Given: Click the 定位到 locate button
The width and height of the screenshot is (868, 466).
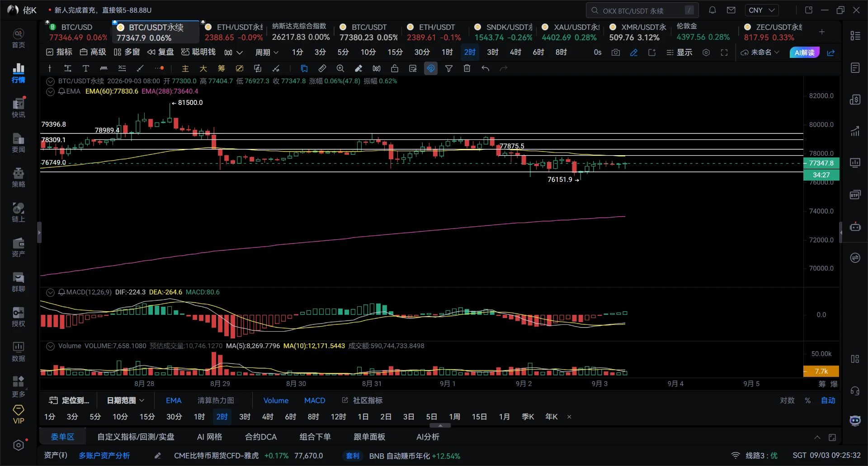Looking at the screenshot, I should coord(69,400).
